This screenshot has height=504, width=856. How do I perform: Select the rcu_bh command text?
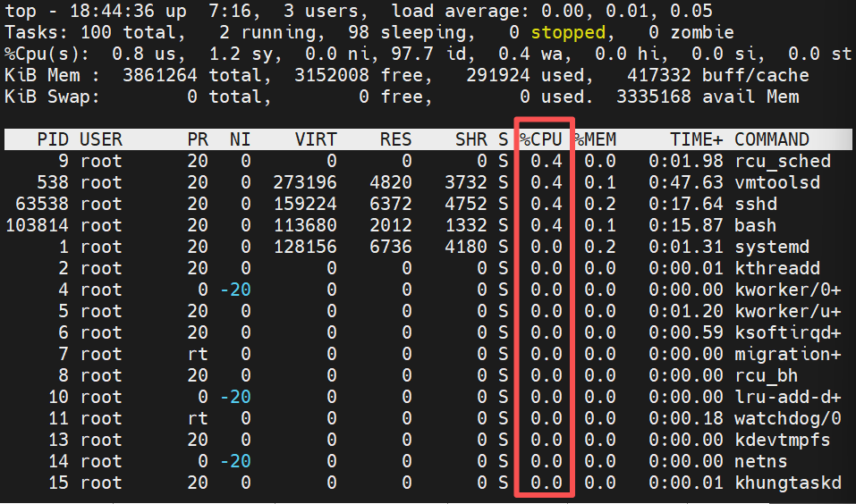(766, 375)
